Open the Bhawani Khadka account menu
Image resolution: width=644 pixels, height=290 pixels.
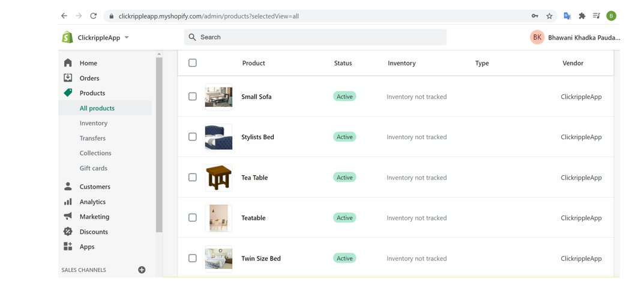(x=574, y=37)
